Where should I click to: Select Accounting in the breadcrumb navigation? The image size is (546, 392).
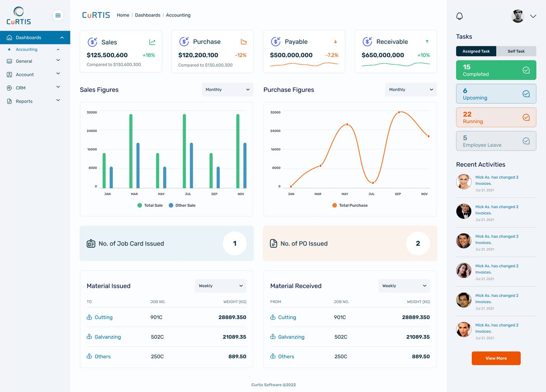(178, 15)
